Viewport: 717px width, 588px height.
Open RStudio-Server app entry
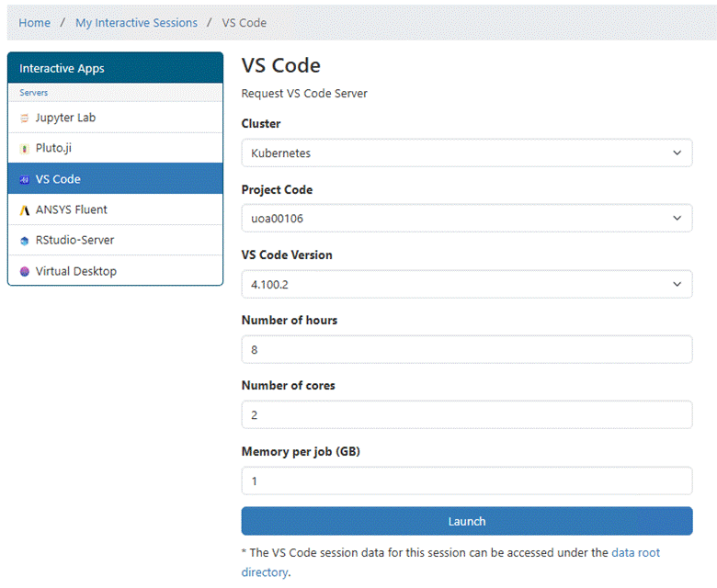click(x=74, y=241)
